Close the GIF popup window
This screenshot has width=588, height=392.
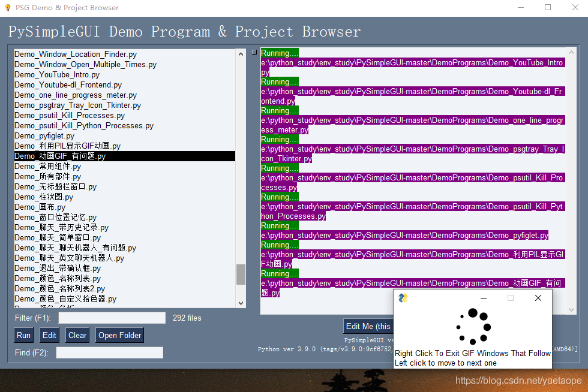pyautogui.click(x=538, y=298)
